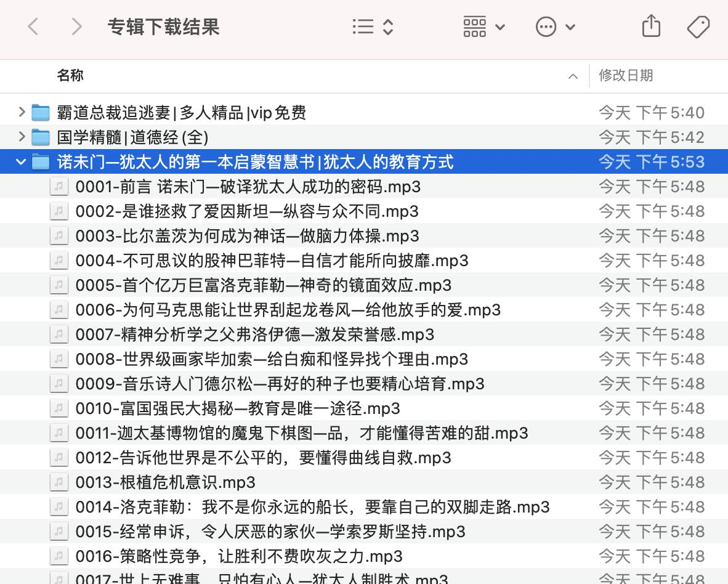Click audio icon of 0016-策略性竞争 file

click(59, 555)
